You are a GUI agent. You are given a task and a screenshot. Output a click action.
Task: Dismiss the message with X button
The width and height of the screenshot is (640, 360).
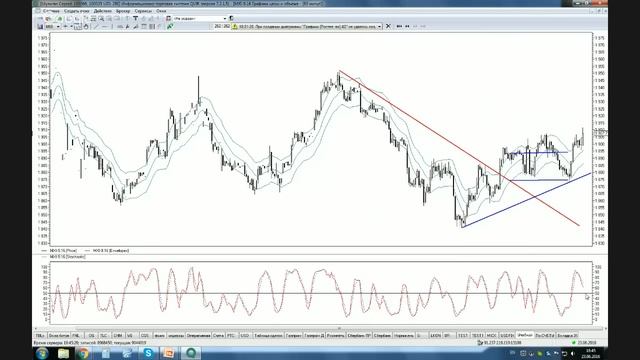pos(388,27)
